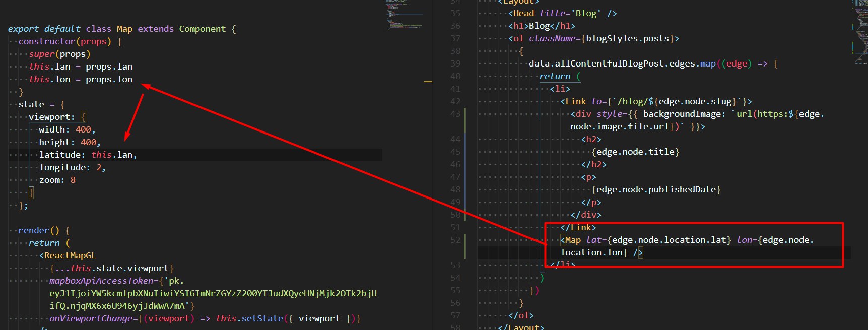Click the 'height: 400,' line

tap(70, 142)
